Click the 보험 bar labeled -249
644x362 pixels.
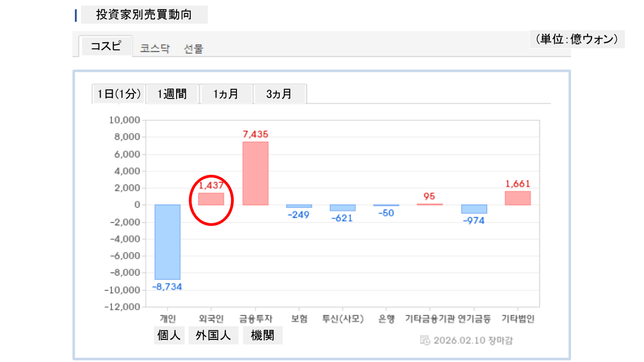[299, 206]
